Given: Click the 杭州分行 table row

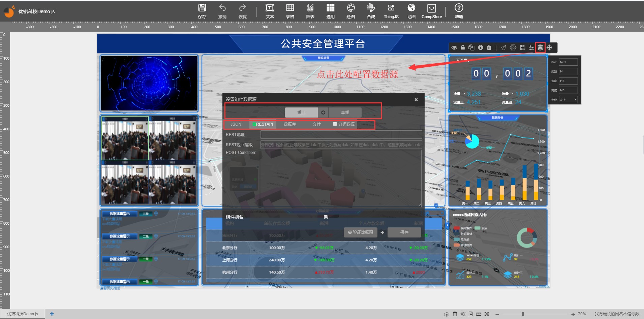Looking at the screenshot, I should click(x=324, y=272).
